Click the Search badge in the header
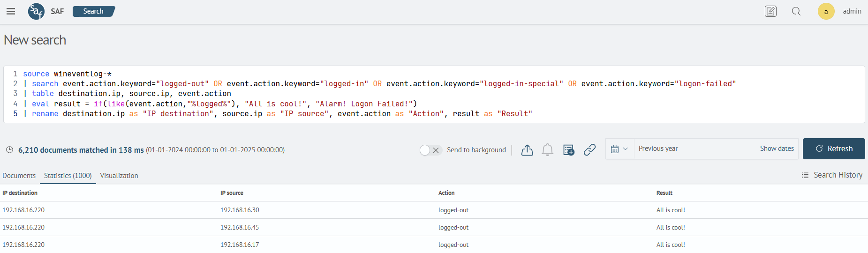Image resolution: width=868 pixels, height=253 pixels. coord(94,11)
